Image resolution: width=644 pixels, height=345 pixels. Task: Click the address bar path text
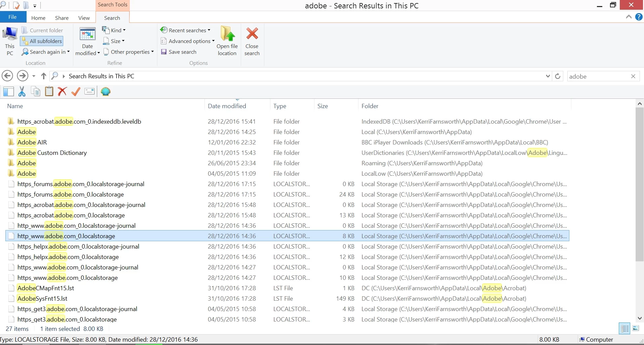coord(101,76)
